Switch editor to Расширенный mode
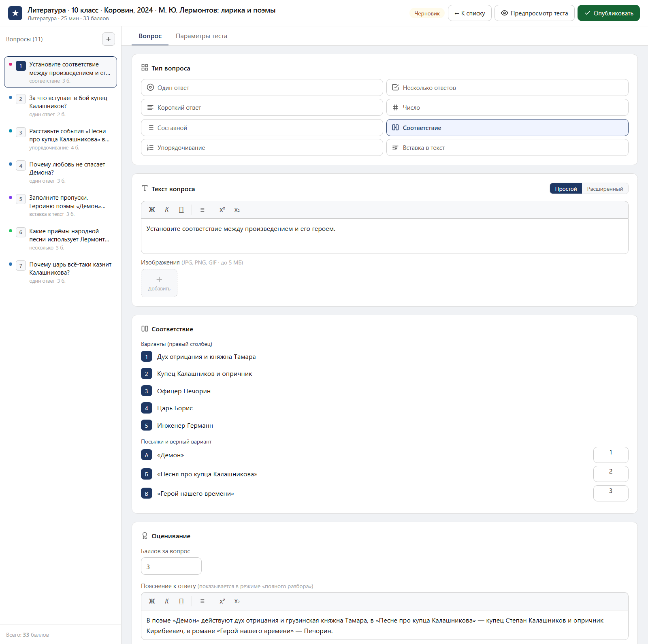This screenshot has width=648, height=644. [605, 189]
